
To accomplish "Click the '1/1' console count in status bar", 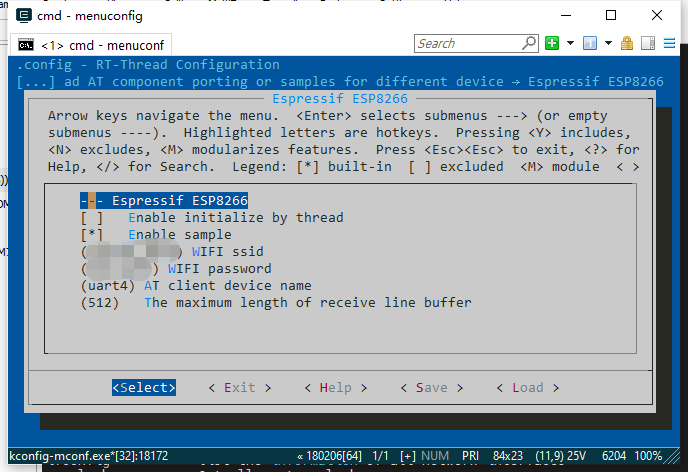I will coord(380,456).
